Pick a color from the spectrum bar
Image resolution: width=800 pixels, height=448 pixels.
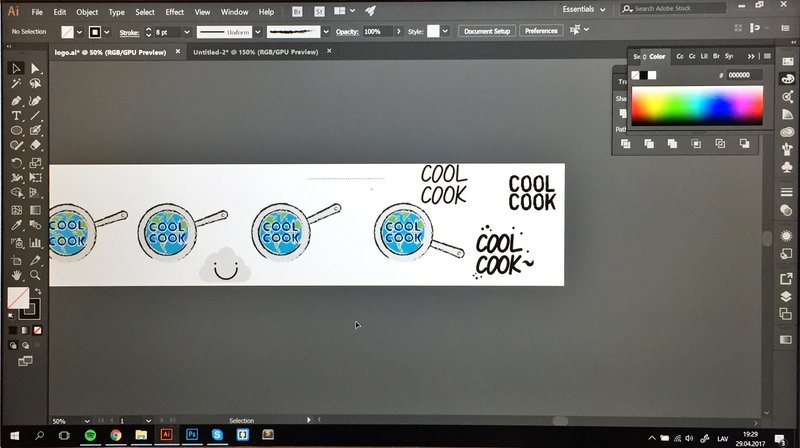(697, 105)
